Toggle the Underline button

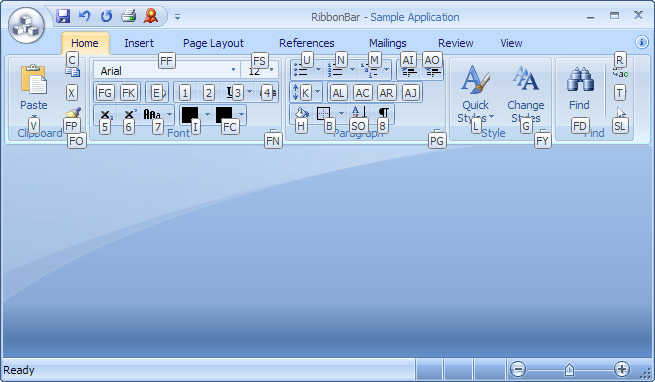click(234, 92)
